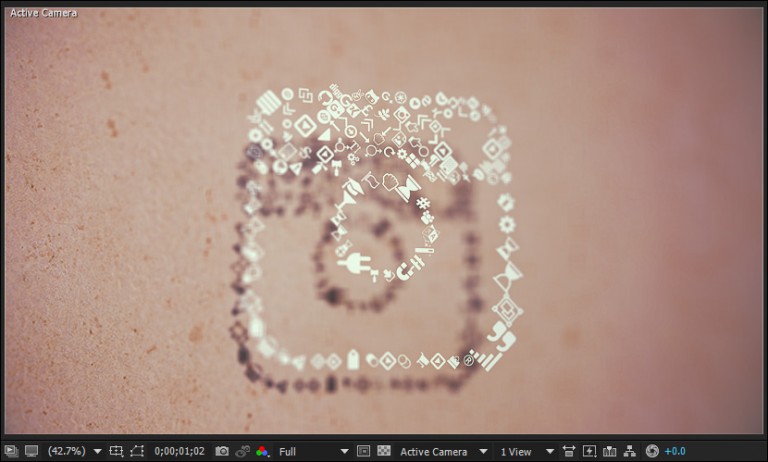
Task: Open grid and guide options
Action: (x=116, y=452)
